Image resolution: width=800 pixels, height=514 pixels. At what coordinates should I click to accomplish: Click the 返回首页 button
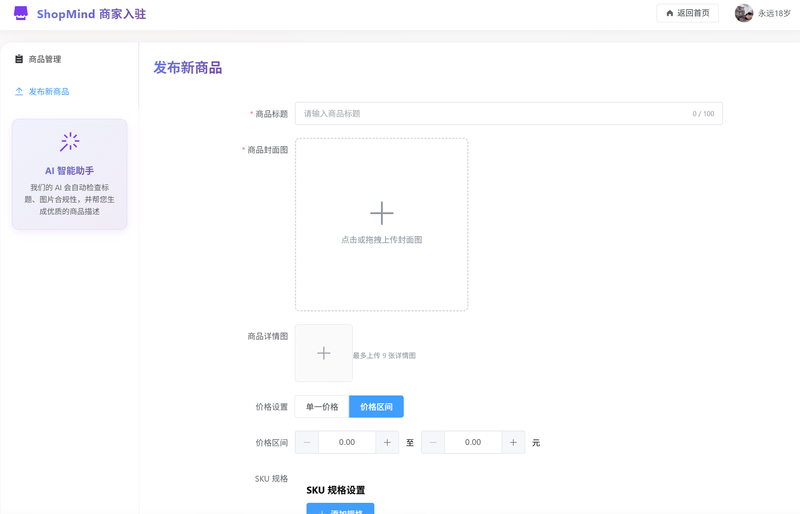[x=687, y=13]
